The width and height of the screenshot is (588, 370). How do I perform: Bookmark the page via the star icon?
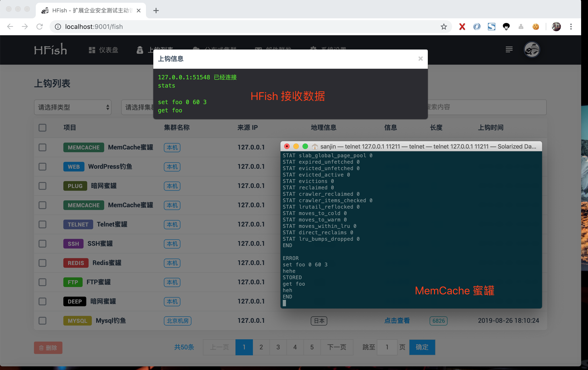click(444, 27)
